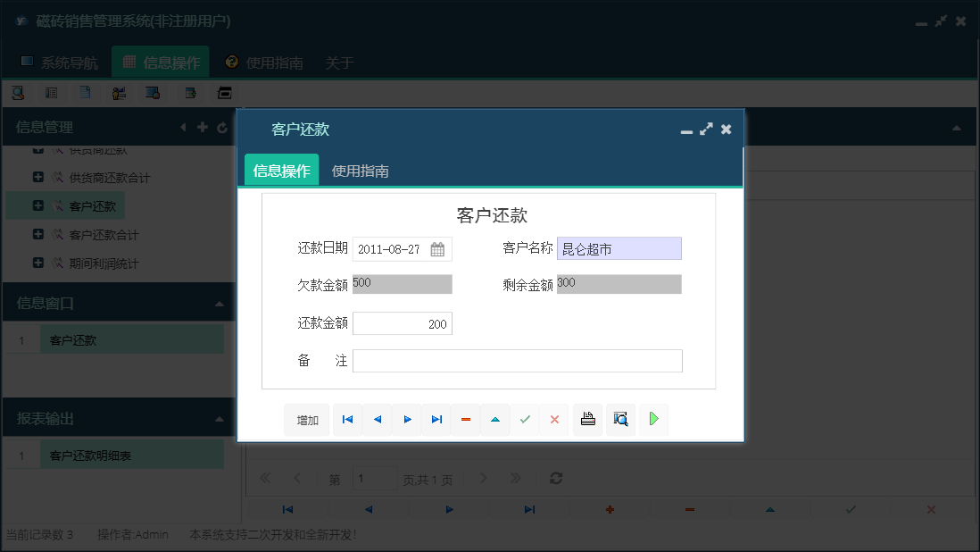
Task: Click the calendar icon beside 还款日期
Action: tap(437, 248)
